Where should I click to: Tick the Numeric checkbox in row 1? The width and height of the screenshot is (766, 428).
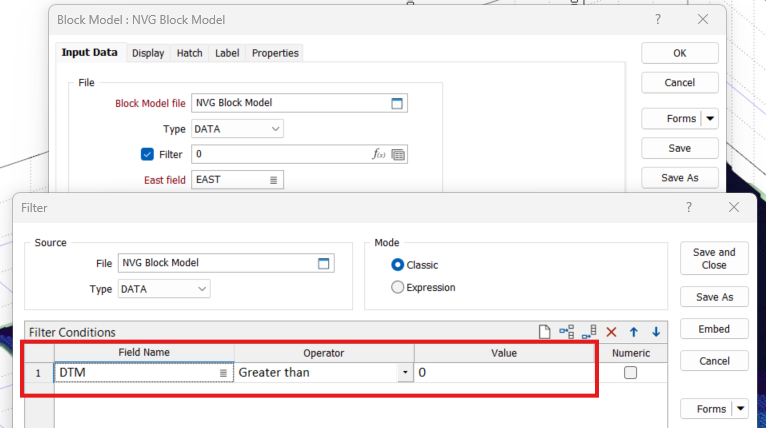point(630,372)
